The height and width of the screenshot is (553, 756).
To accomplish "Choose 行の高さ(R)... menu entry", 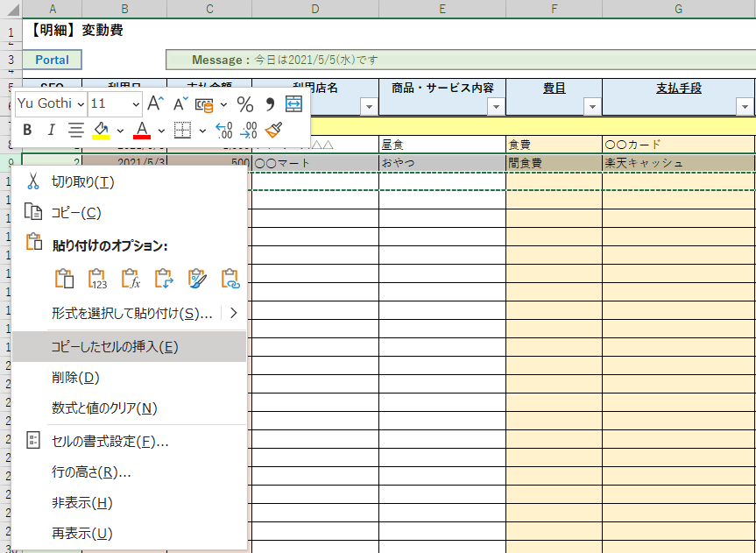I will click(130, 471).
